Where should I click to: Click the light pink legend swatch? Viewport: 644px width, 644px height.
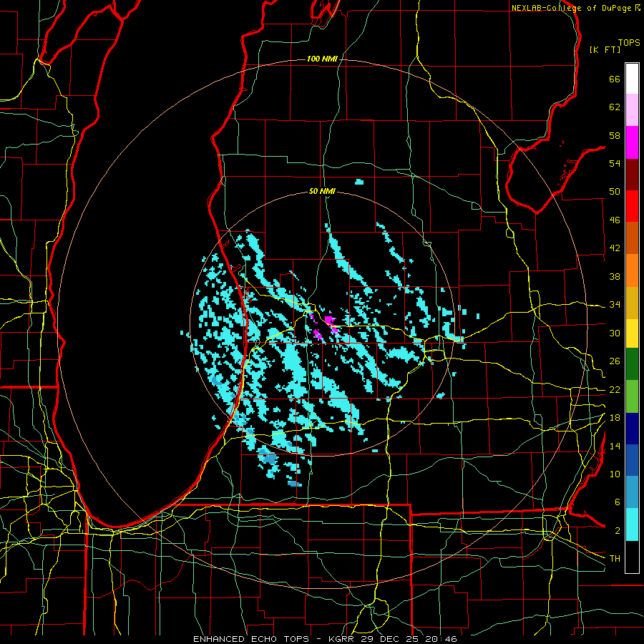[632, 110]
